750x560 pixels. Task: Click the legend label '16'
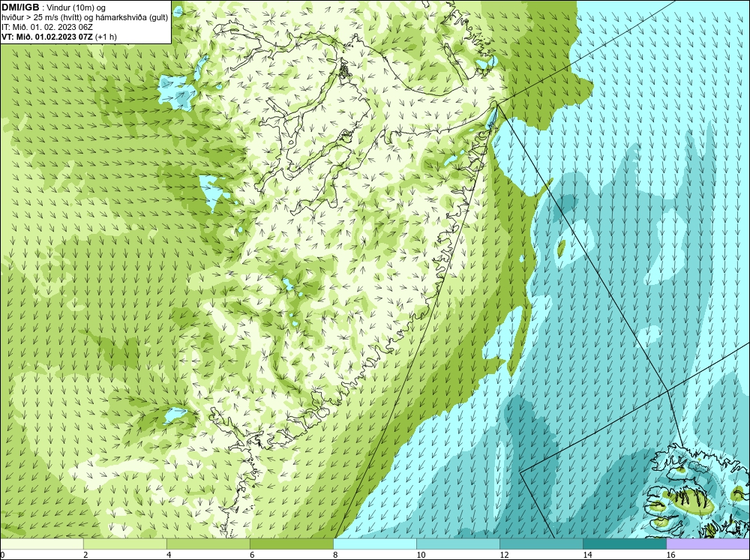point(670,555)
